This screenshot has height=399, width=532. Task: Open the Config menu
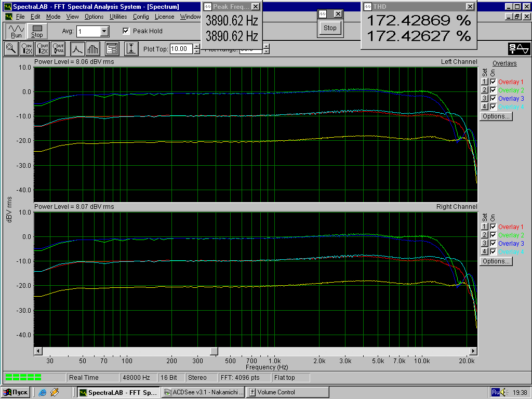click(141, 17)
